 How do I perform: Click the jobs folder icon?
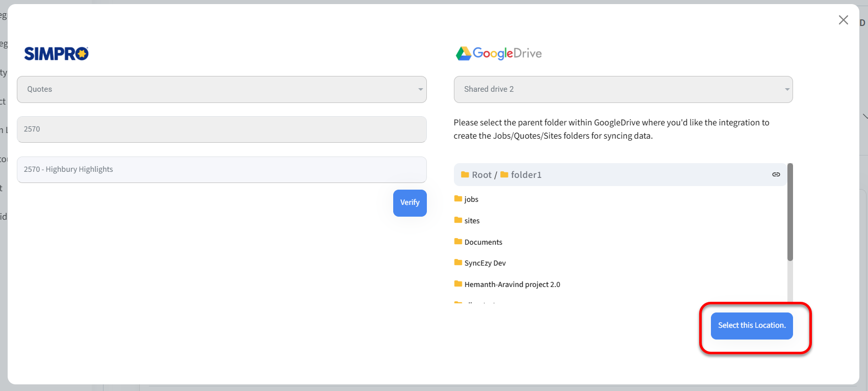click(458, 199)
